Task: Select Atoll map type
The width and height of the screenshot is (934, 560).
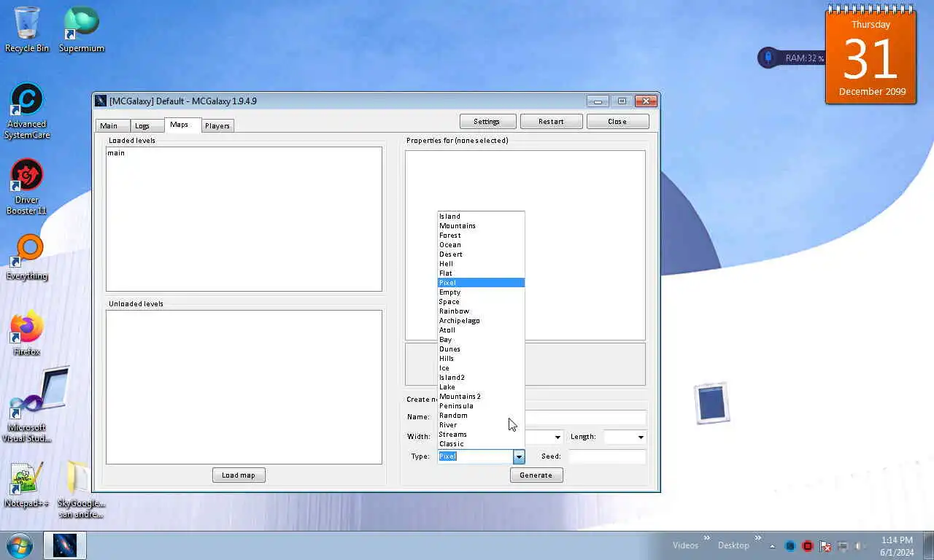Action: click(481, 330)
